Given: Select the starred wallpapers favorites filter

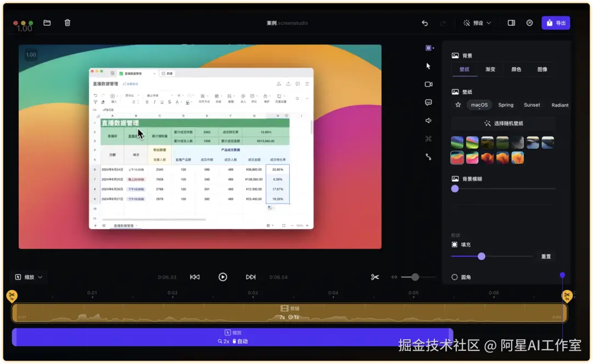Looking at the screenshot, I should point(457,105).
